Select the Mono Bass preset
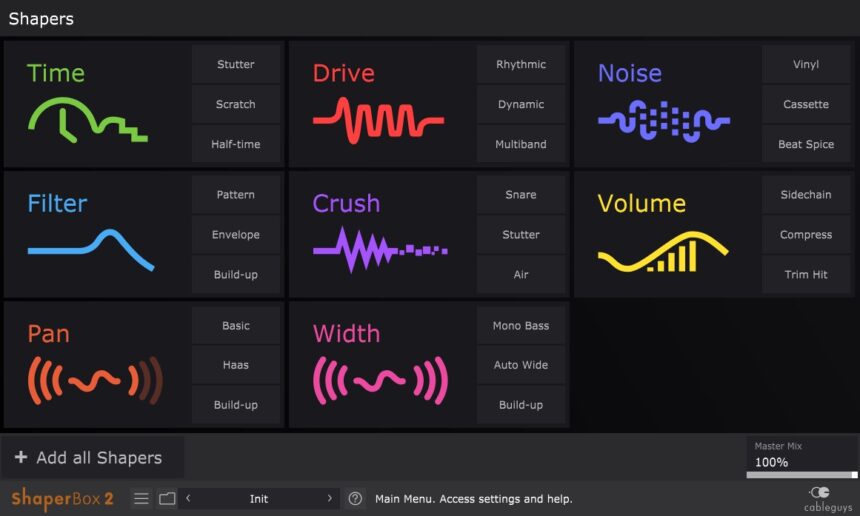Screen dimensions: 860x516 (x=521, y=326)
